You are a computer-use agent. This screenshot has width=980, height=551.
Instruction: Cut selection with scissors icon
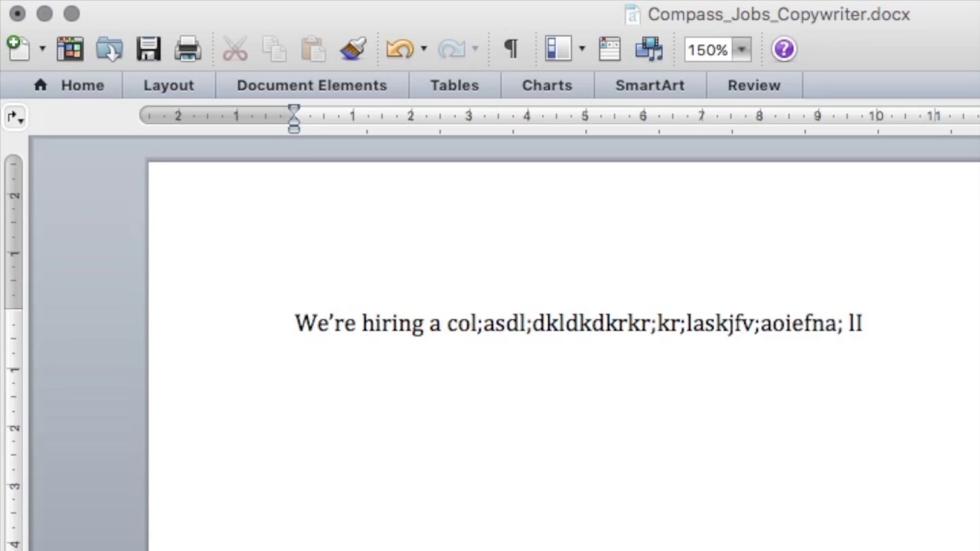click(x=235, y=49)
